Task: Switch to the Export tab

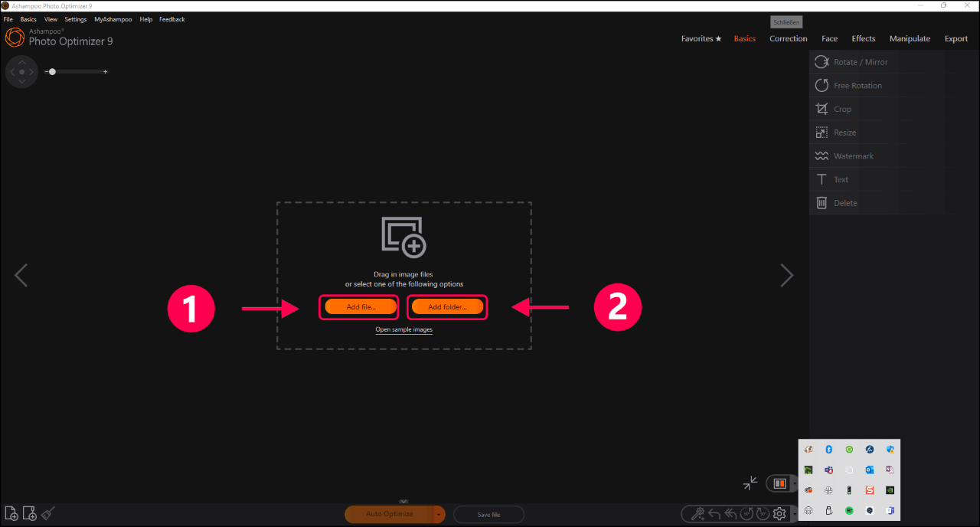Action: point(956,39)
